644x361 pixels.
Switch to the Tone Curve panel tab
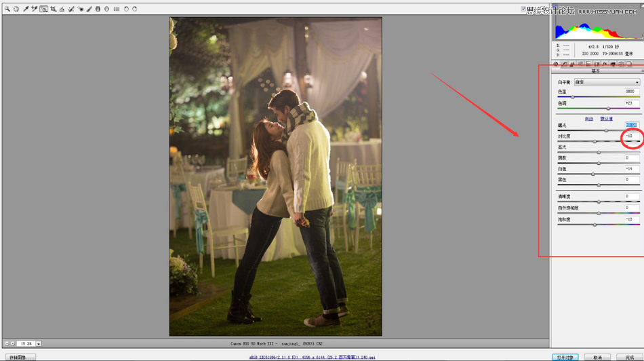[564, 64]
